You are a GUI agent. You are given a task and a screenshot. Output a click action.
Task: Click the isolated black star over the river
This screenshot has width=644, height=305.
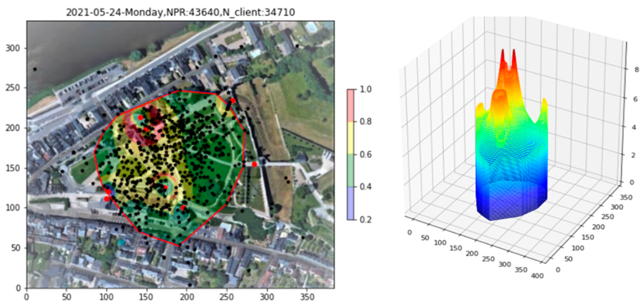tap(35, 69)
